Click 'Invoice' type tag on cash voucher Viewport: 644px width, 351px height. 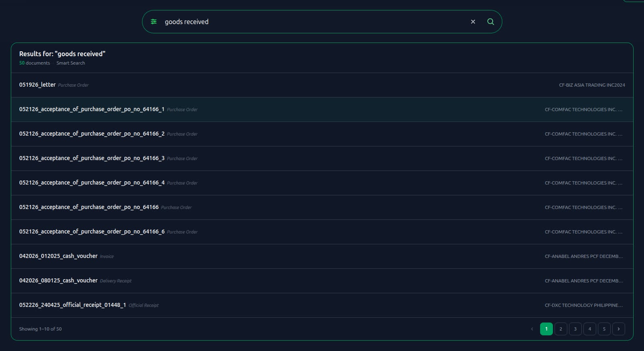click(107, 256)
